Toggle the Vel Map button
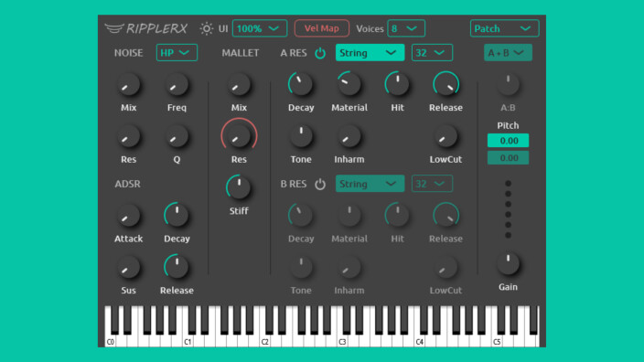This screenshot has width=644, height=362. [x=322, y=28]
